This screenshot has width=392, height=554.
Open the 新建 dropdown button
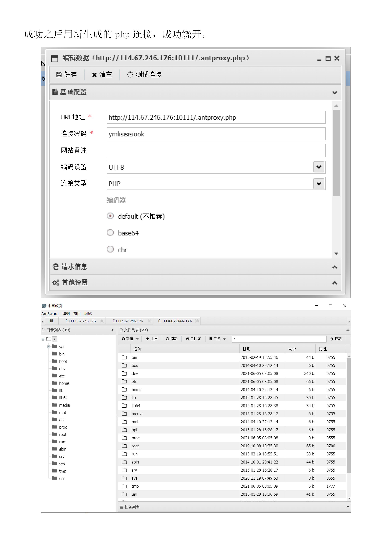click(130, 339)
